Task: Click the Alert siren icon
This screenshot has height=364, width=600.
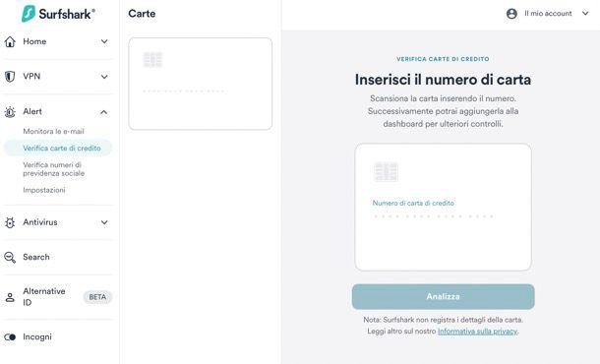Action: [x=10, y=112]
